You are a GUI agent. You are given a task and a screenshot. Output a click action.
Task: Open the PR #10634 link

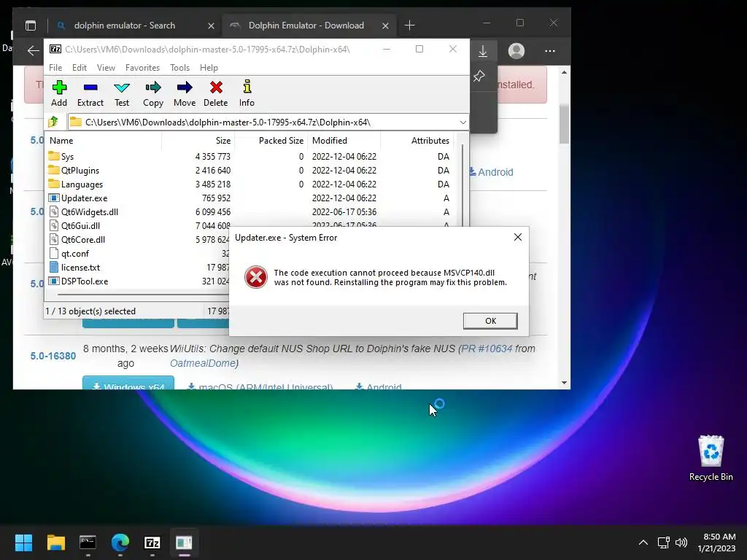[x=487, y=349]
